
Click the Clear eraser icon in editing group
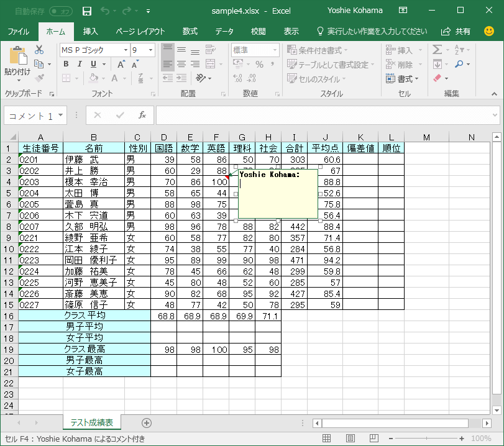437,78
